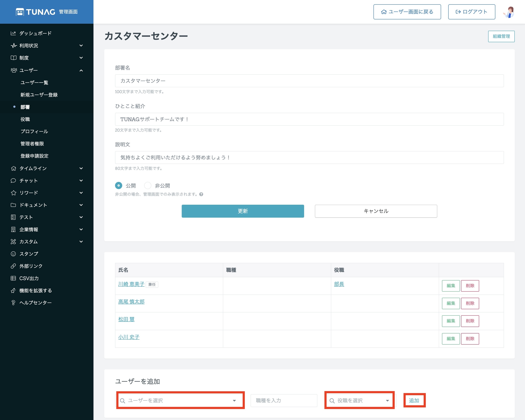Click the 組織管理 button
The image size is (525, 420).
[501, 36]
